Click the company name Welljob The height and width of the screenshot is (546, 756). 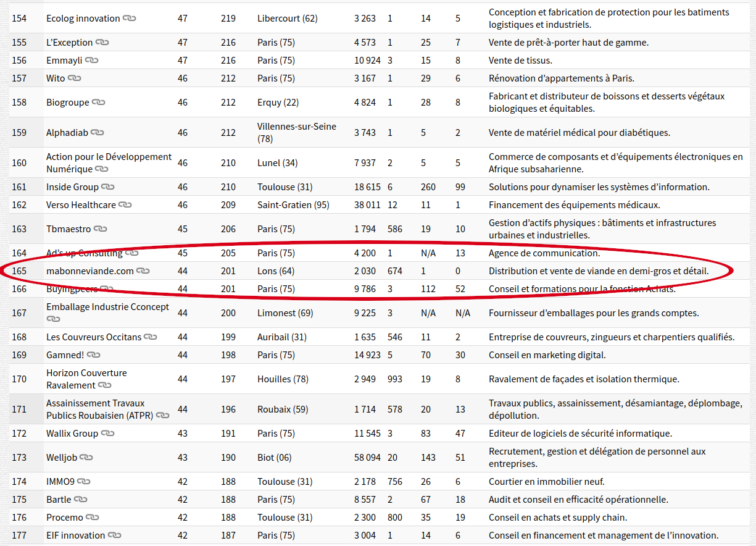click(x=62, y=458)
